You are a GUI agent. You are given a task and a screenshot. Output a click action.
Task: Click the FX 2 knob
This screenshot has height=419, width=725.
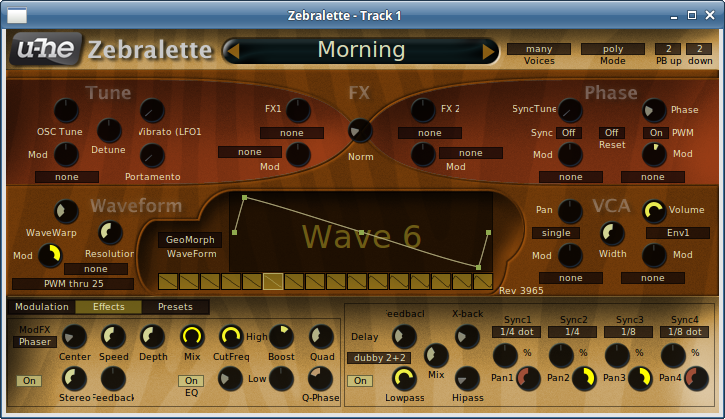pyautogui.click(x=423, y=111)
